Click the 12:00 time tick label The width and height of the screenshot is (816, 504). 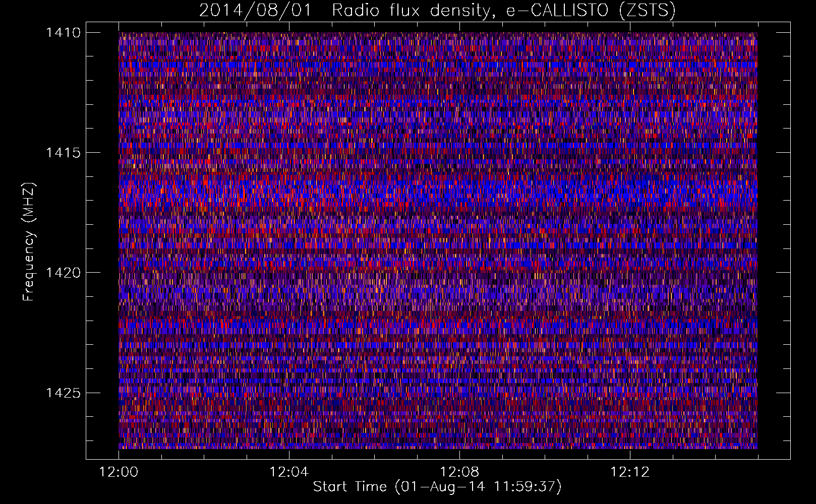point(119,472)
